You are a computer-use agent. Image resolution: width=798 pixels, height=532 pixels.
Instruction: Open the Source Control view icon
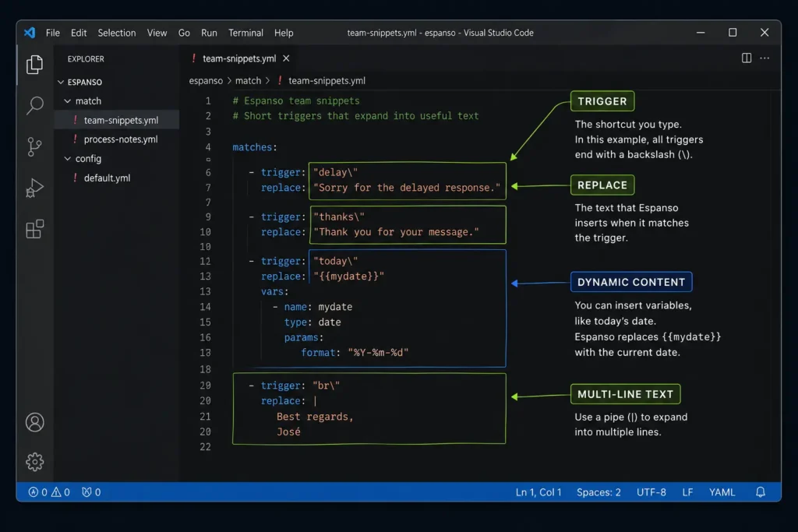(34, 147)
